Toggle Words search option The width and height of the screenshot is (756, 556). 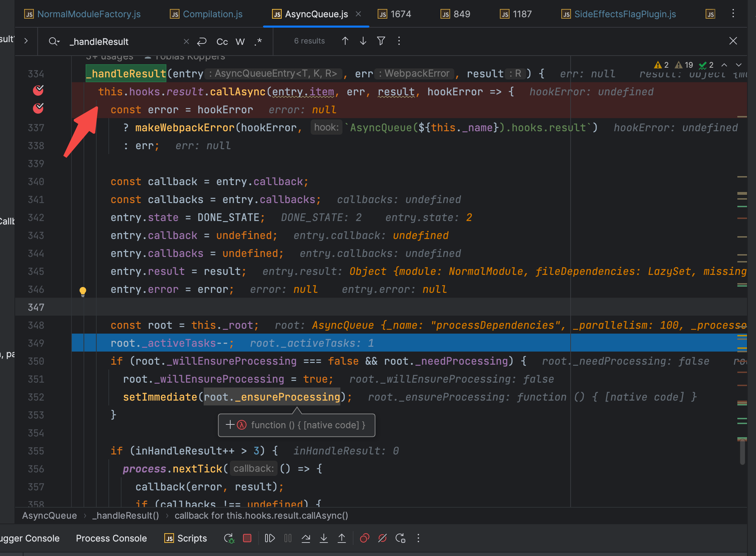[240, 42]
